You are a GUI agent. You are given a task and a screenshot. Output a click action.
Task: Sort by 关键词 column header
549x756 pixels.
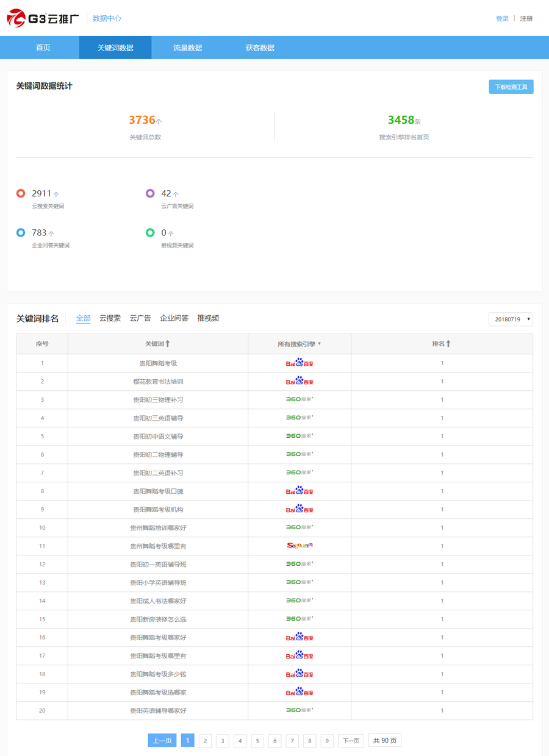(158, 344)
